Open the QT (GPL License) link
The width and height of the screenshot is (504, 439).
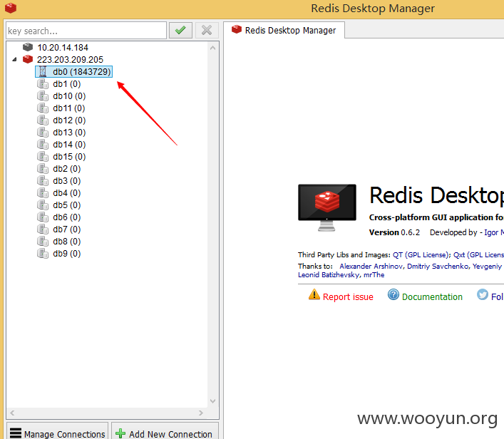[421, 255]
